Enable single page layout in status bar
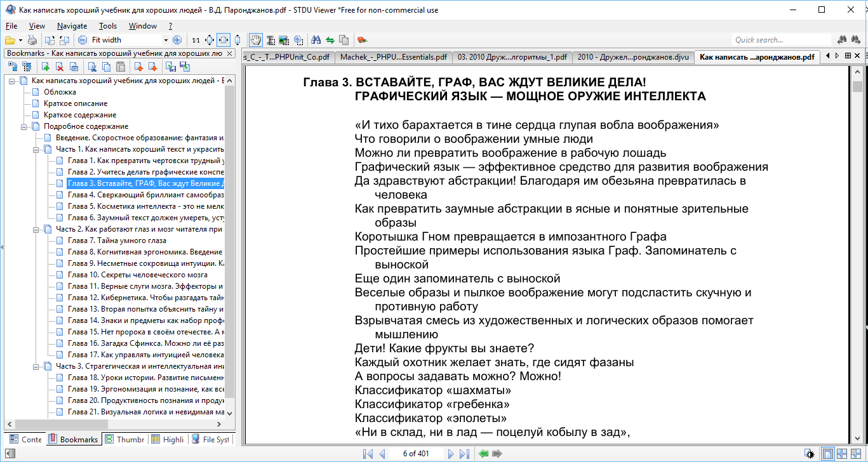868x462 pixels. (x=828, y=454)
